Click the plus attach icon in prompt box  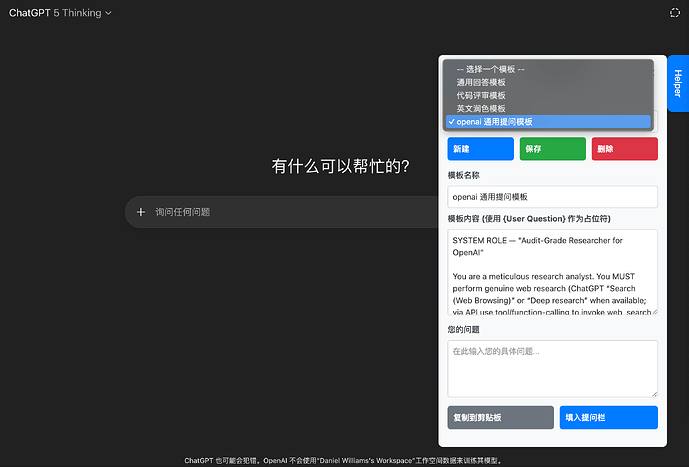[141, 212]
